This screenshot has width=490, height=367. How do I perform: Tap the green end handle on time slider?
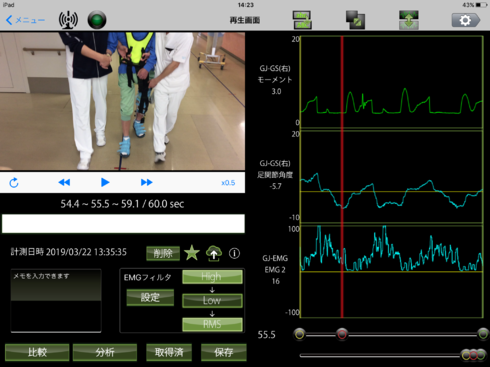click(x=483, y=334)
